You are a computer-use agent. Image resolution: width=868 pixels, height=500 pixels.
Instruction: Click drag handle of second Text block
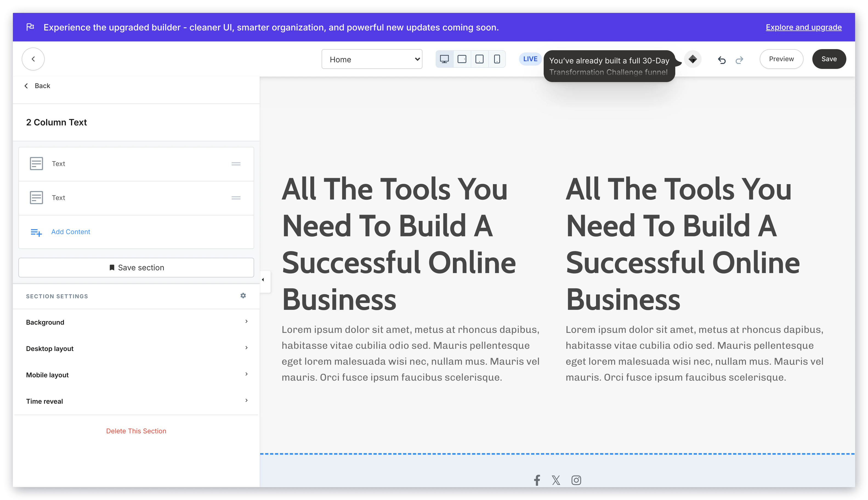[x=236, y=198]
